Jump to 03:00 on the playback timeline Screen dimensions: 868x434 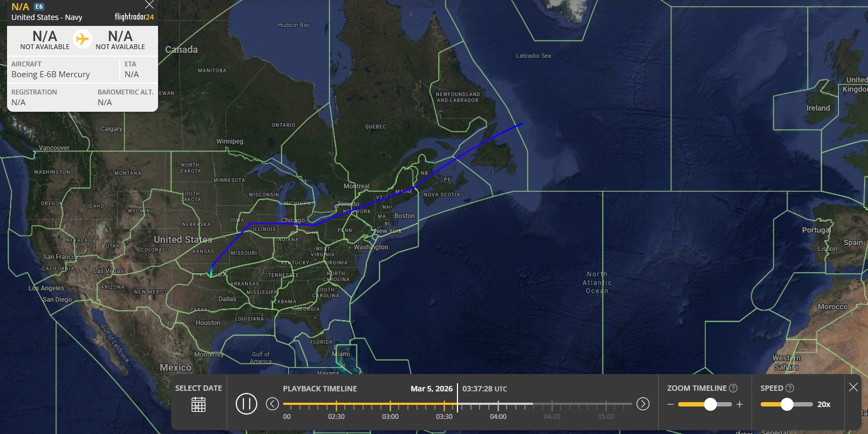pos(390,416)
